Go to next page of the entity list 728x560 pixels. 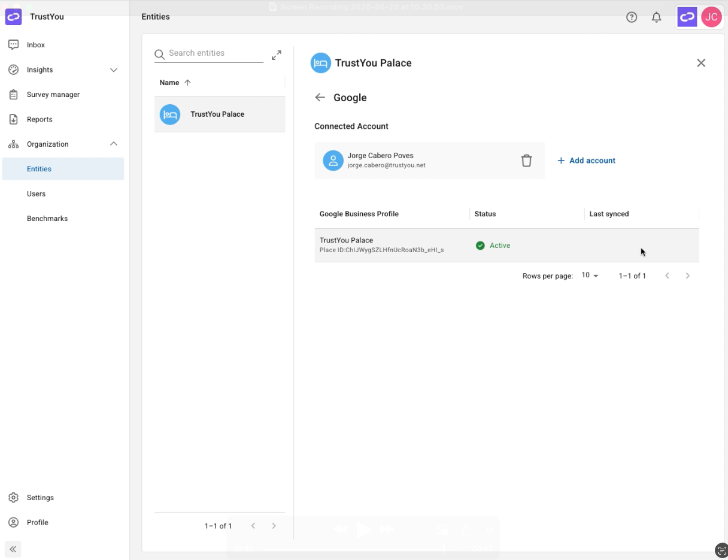(274, 526)
